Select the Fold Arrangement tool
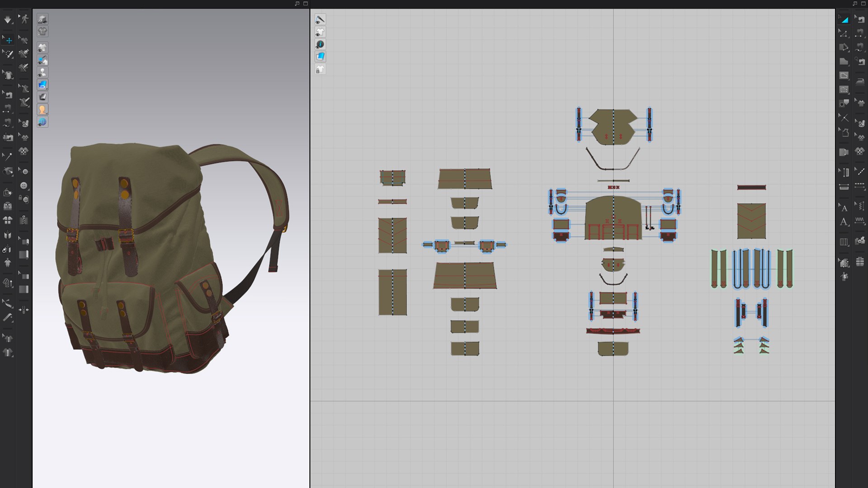The width and height of the screenshot is (868, 488). (8, 192)
